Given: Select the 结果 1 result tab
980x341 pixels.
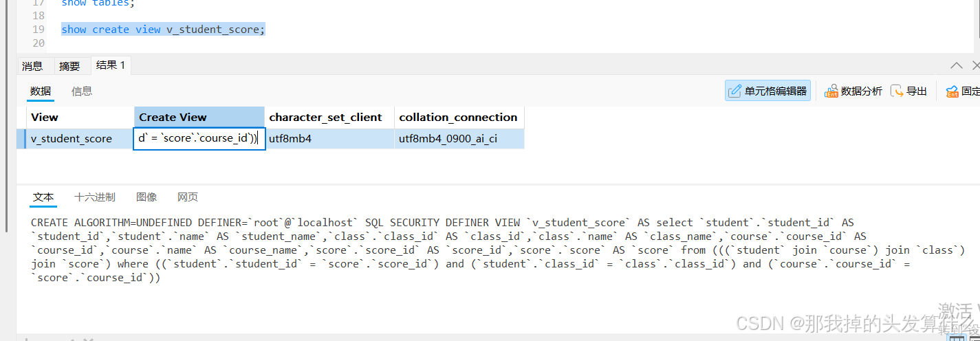Looking at the screenshot, I should click(111, 65).
